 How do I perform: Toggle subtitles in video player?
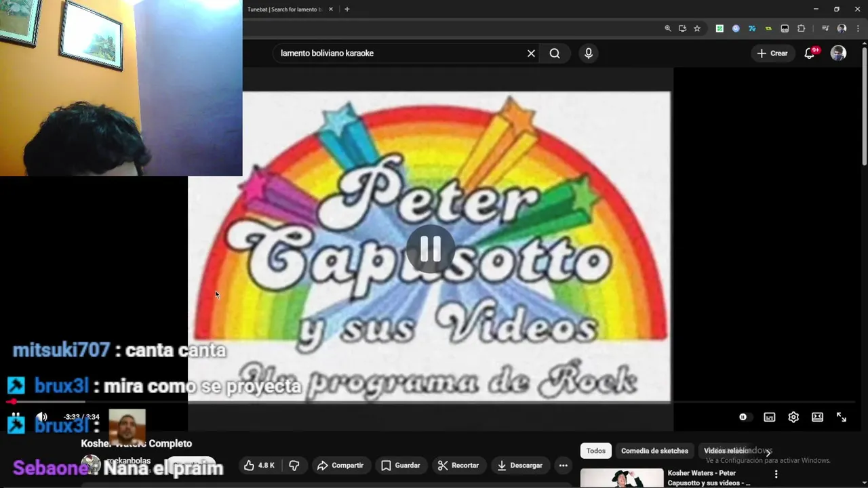pos(770,418)
